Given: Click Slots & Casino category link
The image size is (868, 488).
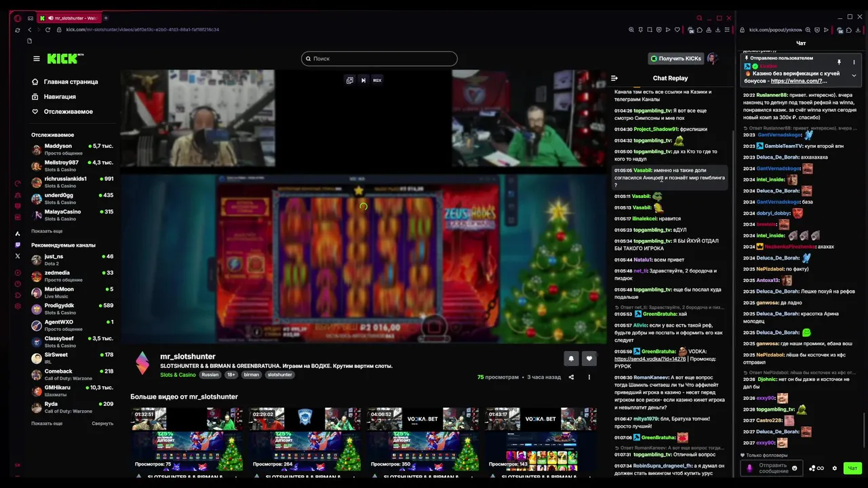Looking at the screenshot, I should pos(178,375).
